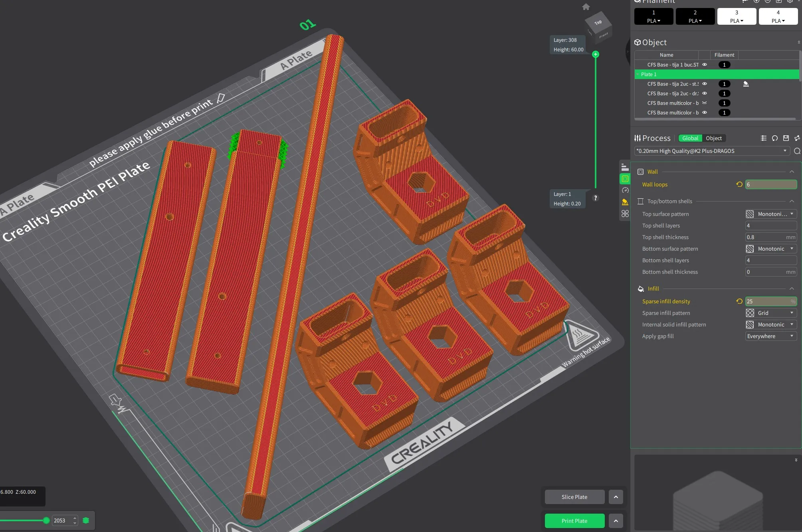Viewport: 802px width, 532px height.
Task: Collapse the Object panel with double chevron
Action: point(798,42)
